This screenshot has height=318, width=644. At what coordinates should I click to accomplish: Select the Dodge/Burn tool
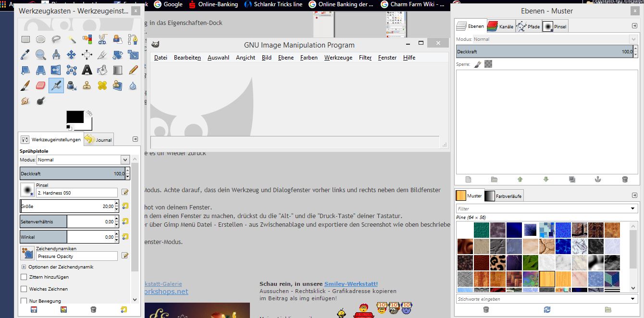pyautogui.click(x=41, y=101)
